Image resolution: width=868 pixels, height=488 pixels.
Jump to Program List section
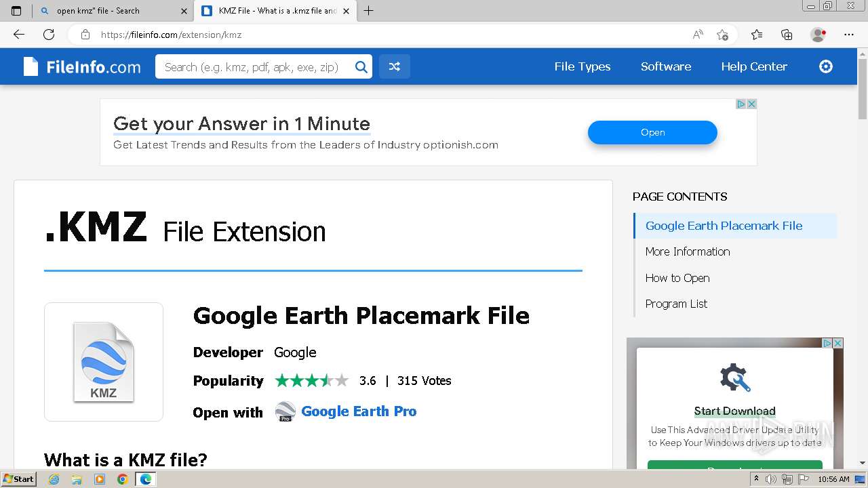coord(676,304)
